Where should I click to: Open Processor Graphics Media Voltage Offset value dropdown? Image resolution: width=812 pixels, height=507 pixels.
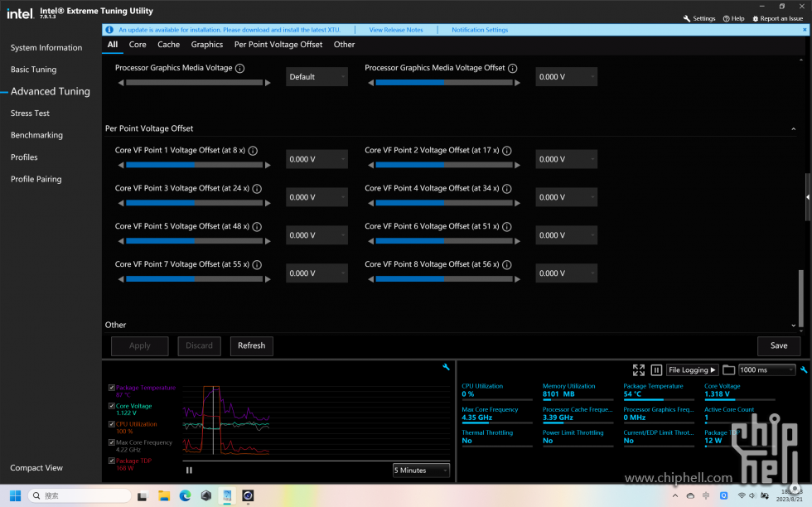pyautogui.click(x=566, y=77)
